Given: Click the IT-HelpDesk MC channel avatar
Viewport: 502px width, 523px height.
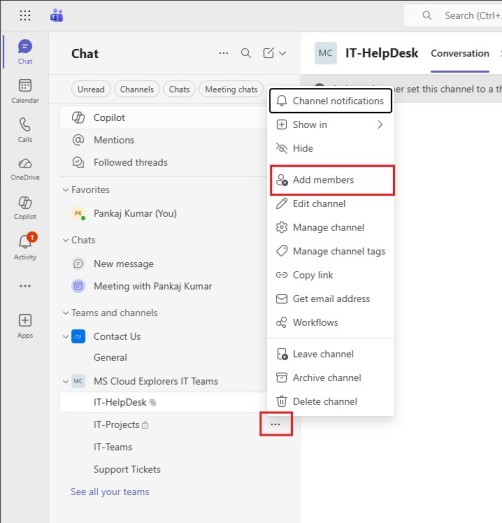Looking at the screenshot, I should coord(325,53).
